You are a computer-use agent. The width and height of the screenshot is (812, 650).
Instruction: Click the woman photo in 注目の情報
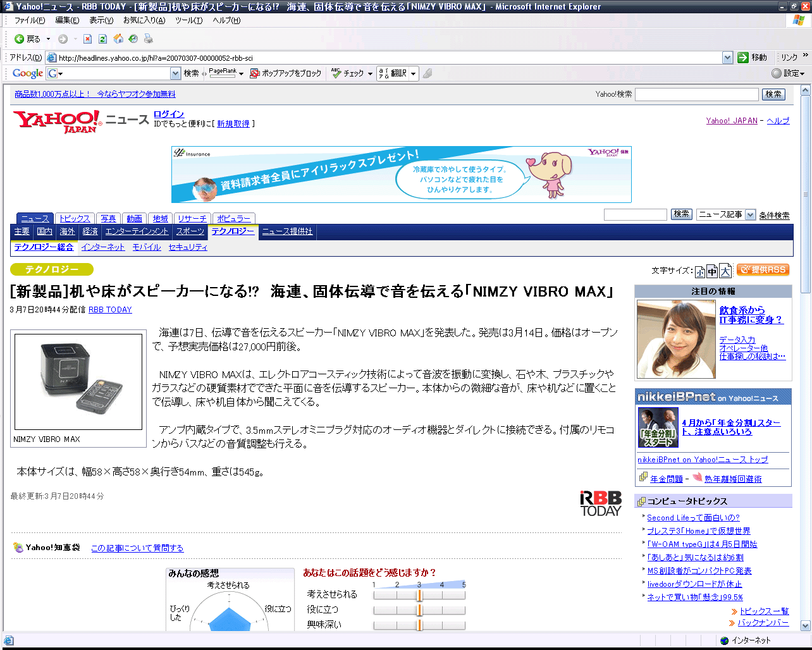(676, 339)
